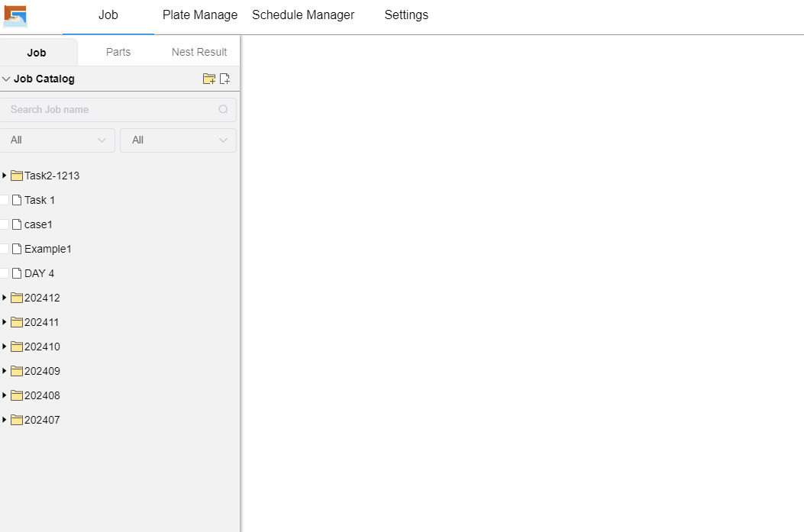Click the new folder icon in Job Catalog

(208, 79)
